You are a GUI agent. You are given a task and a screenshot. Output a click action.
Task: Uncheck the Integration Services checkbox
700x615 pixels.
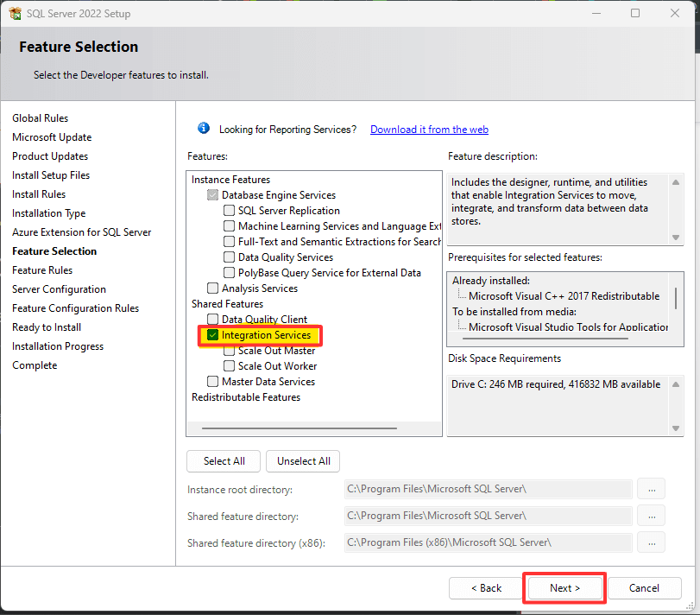[212, 335]
